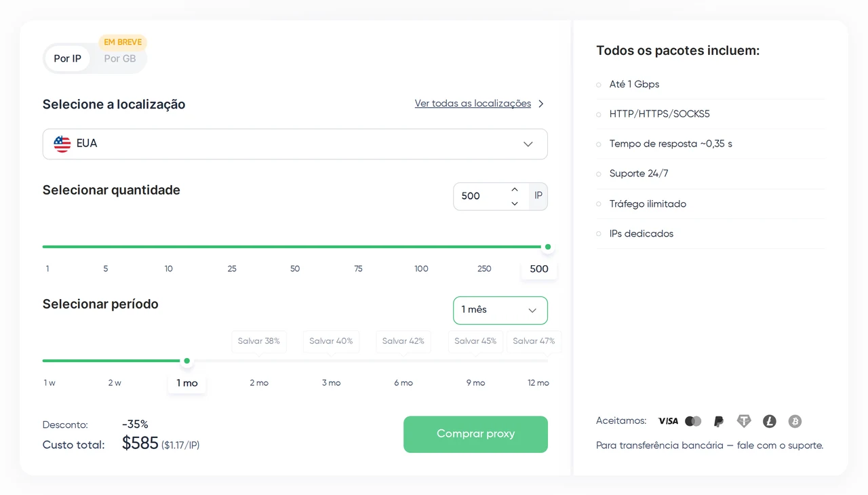Click the quantity input showing 500
Screen dimensions: 868x495
(481, 196)
